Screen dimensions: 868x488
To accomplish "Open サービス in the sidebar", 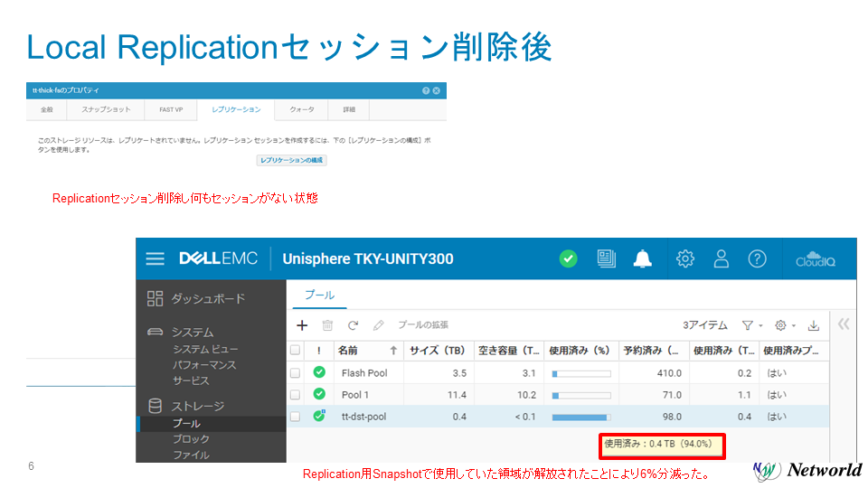I will [191, 380].
